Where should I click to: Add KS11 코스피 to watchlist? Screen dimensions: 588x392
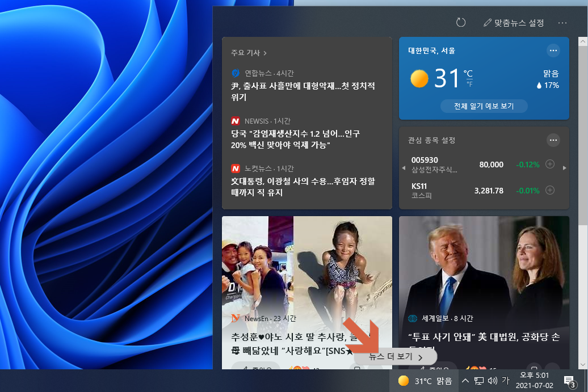tap(550, 191)
